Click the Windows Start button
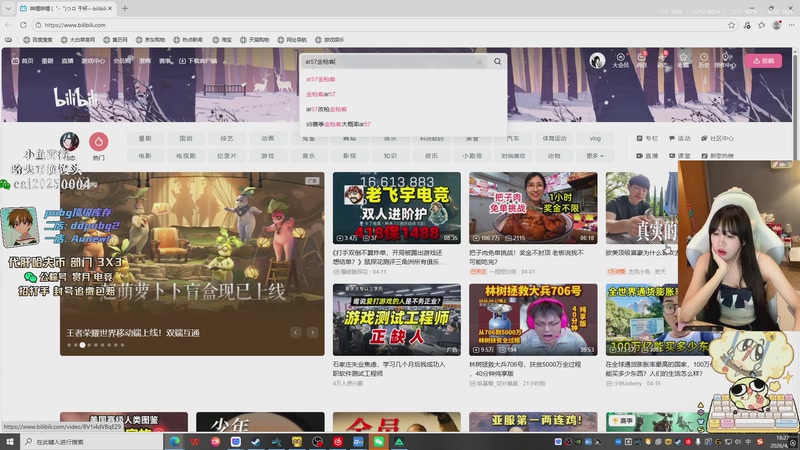Screen dimensions: 800x450 [x=10, y=441]
